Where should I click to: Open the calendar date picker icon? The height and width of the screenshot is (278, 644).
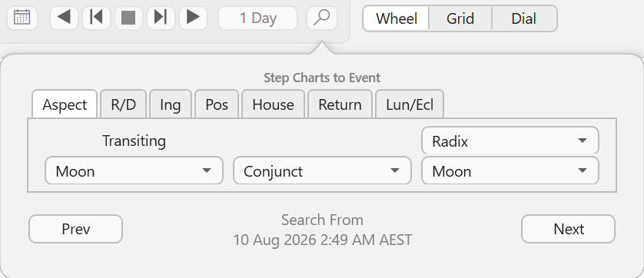tap(22, 18)
